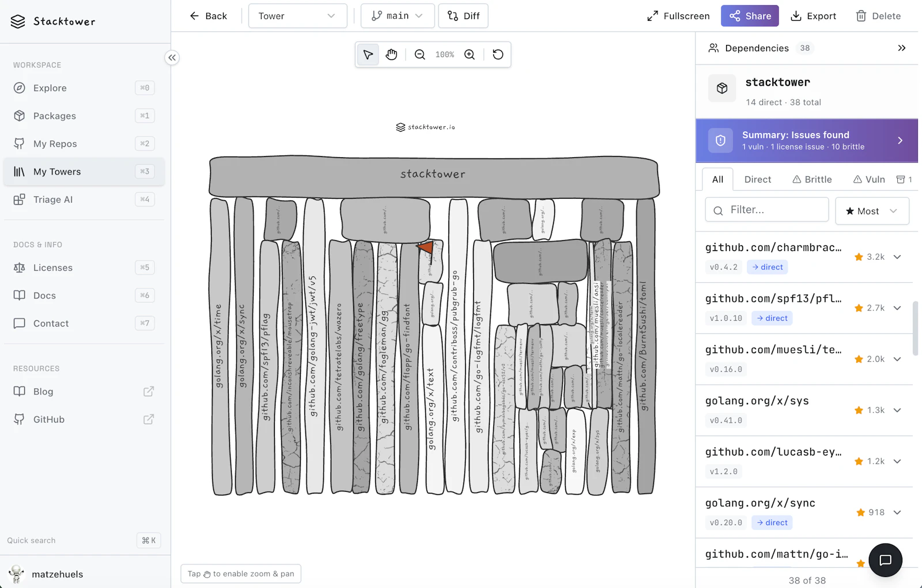
Task: Expand the github.com/muesli/te… dependency row
Action: (897, 359)
